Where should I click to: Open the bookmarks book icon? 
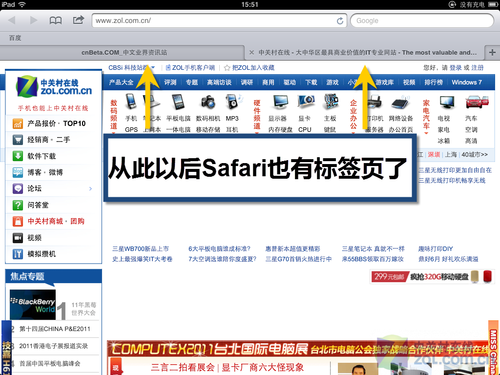pyautogui.click(x=56, y=20)
